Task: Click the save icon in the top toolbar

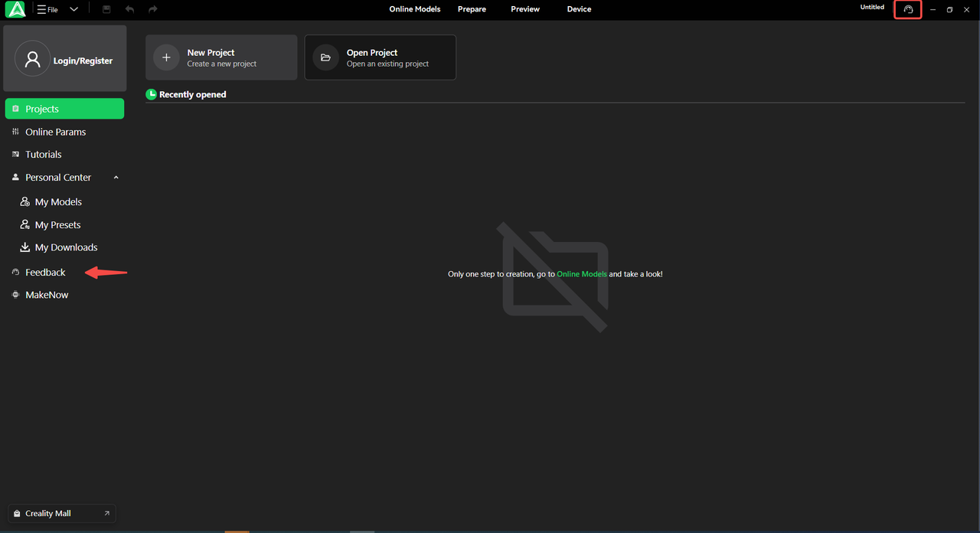Action: [x=106, y=9]
